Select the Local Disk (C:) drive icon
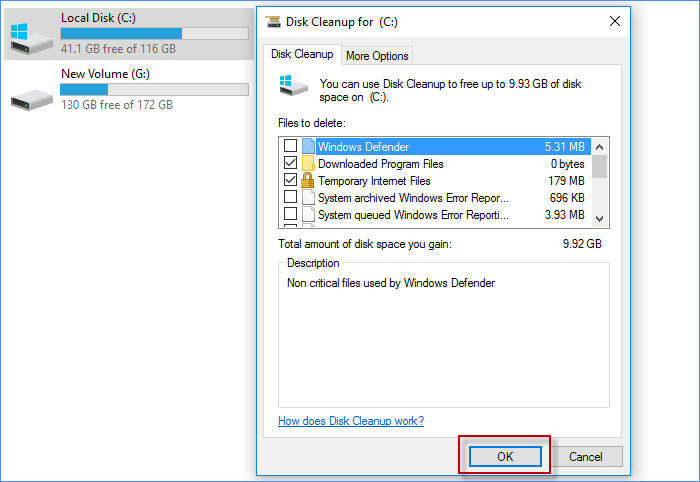Image resolution: width=700 pixels, height=482 pixels. [x=31, y=39]
